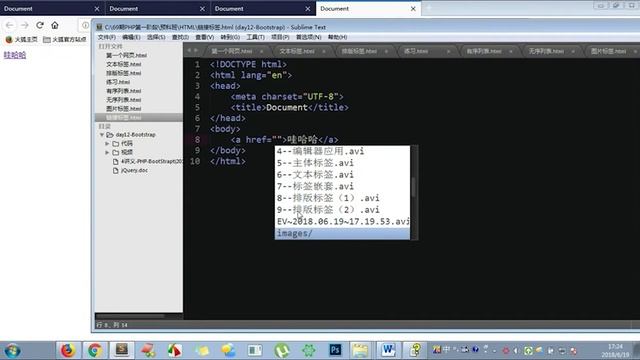Viewport: 640px width, 360px height.
Task: Open Word from the taskbar
Action: pyautogui.click(x=388, y=350)
